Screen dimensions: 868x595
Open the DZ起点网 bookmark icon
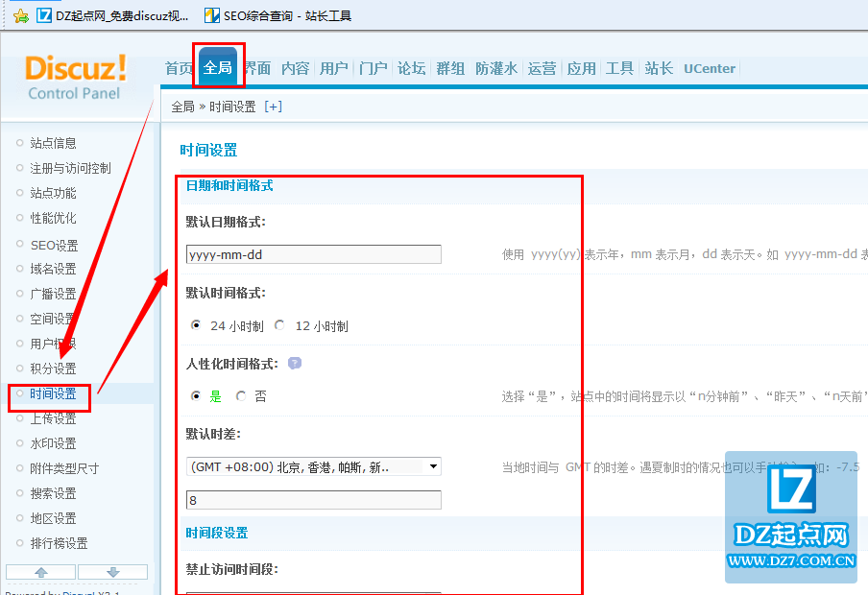tap(44, 15)
